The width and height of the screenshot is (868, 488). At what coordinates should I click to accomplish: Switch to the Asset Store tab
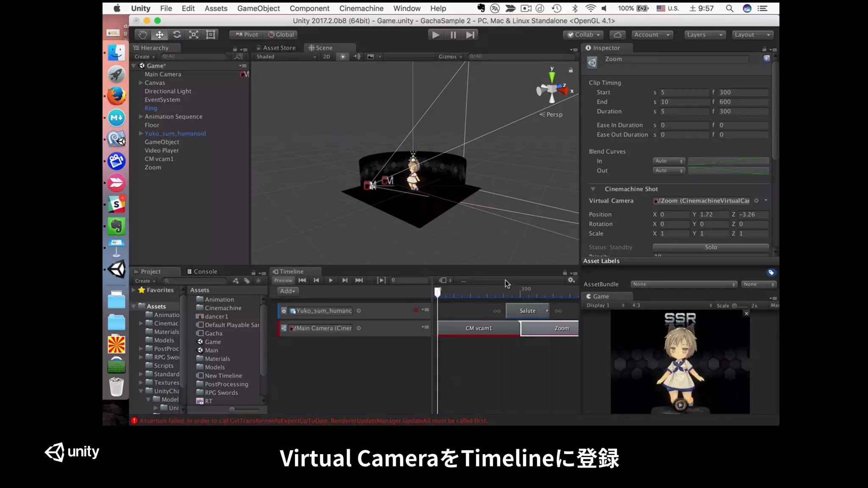click(x=276, y=48)
